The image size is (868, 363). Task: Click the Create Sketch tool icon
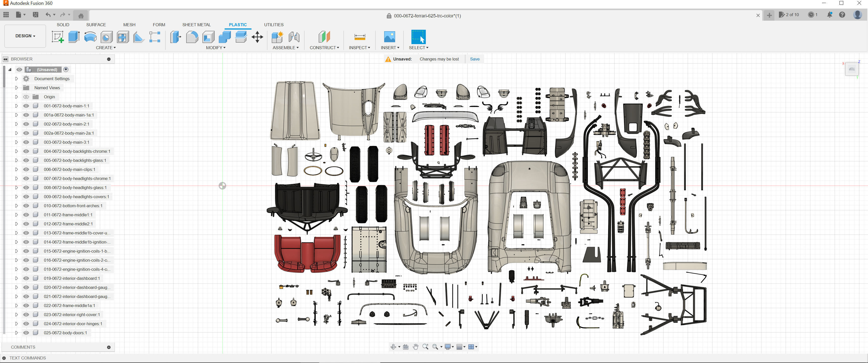[57, 37]
